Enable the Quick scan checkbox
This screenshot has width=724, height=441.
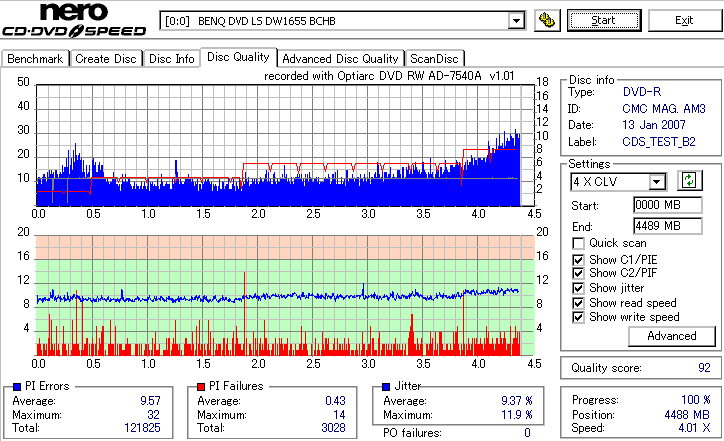click(578, 243)
